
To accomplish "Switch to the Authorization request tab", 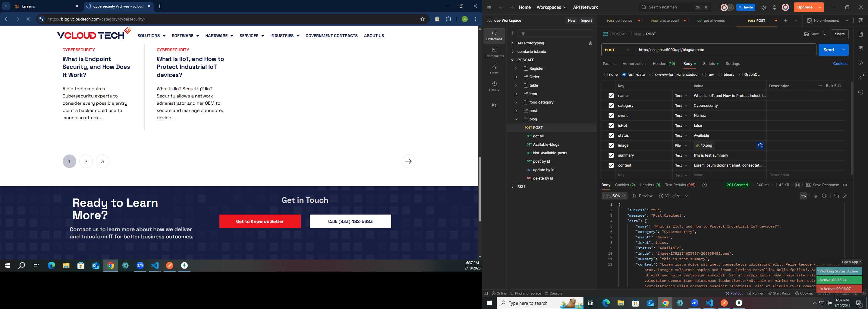I will click(x=634, y=64).
